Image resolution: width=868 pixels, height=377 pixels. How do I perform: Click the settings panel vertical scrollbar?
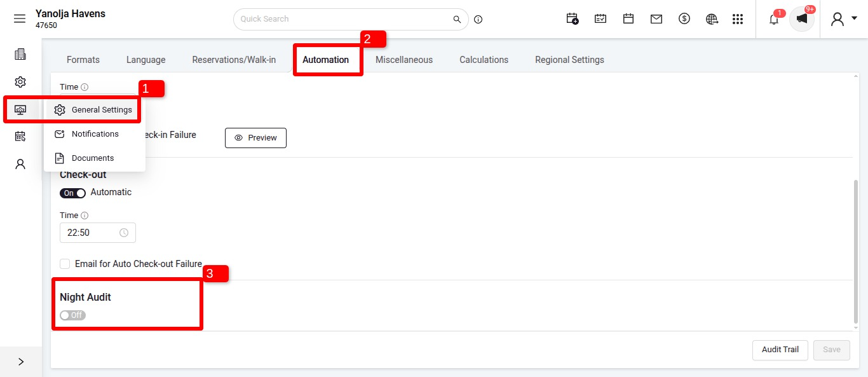pos(855,251)
